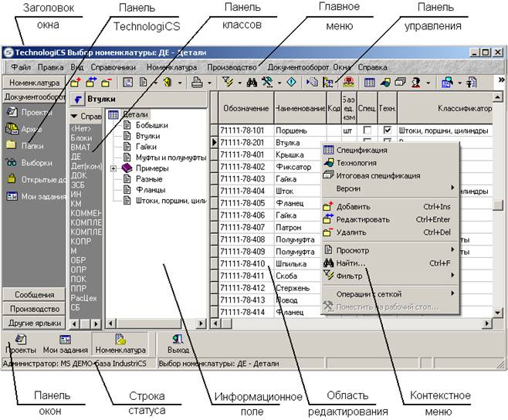Select the Фланцы item in the tree
Image resolution: width=508 pixels, height=420 pixels.
[141, 190]
